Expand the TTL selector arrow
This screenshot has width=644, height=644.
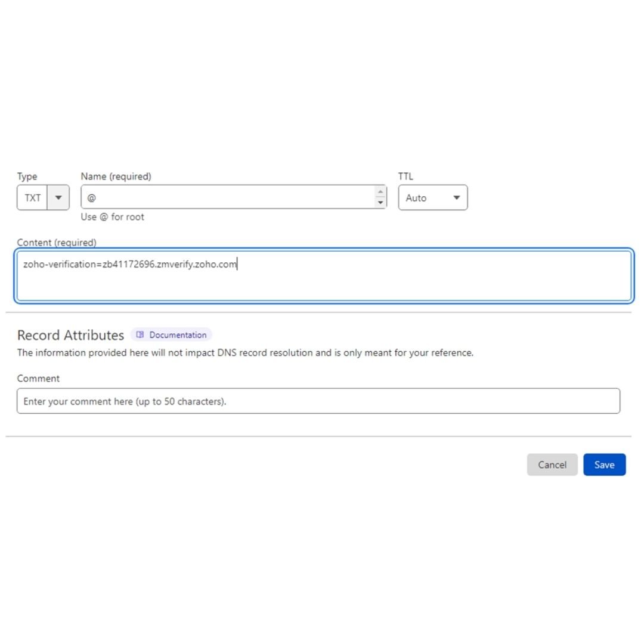457,197
